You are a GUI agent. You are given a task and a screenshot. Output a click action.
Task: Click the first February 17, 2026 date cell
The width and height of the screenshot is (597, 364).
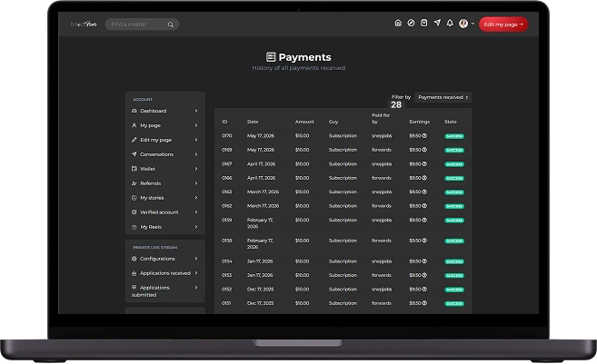pos(260,223)
